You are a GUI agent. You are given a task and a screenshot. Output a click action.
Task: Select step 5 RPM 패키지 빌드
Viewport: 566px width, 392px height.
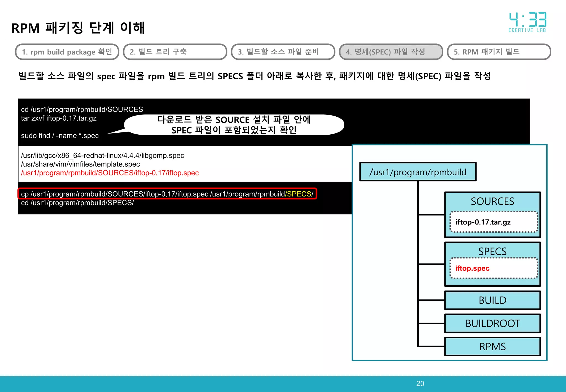tap(499, 52)
